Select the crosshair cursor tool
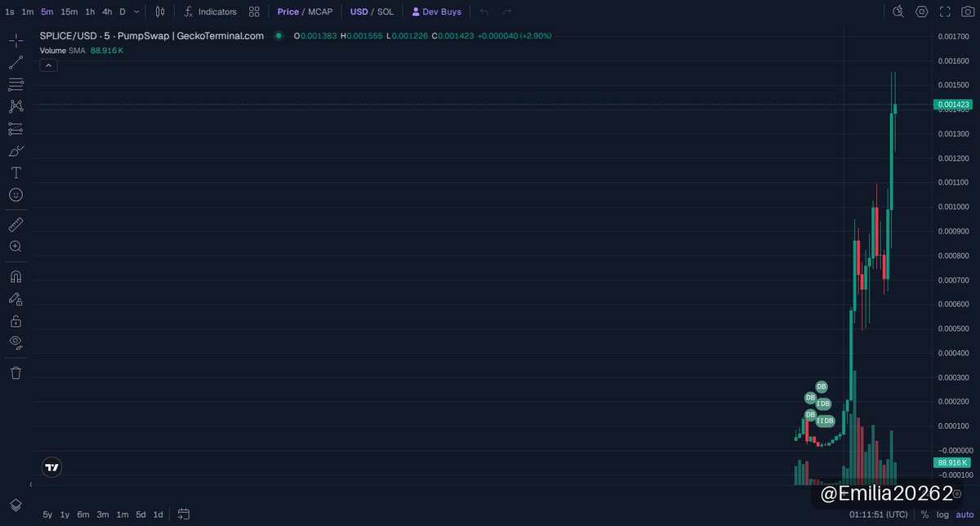Image resolution: width=980 pixels, height=526 pixels. (16, 40)
